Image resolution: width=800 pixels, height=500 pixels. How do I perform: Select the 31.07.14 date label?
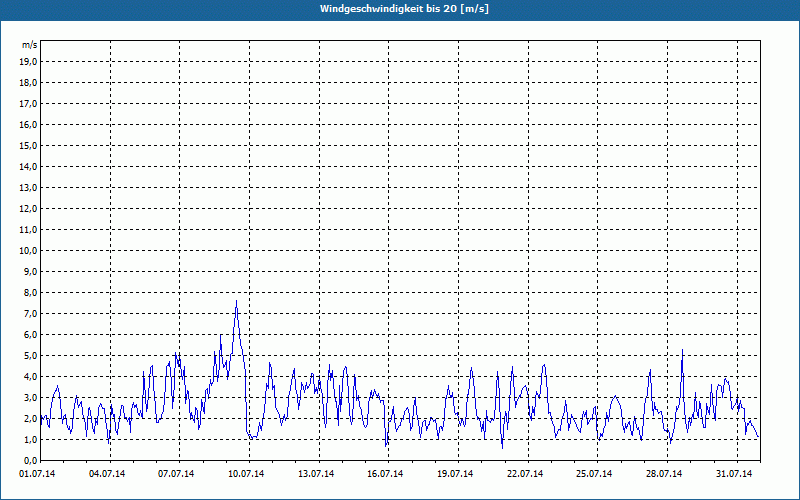(x=734, y=474)
